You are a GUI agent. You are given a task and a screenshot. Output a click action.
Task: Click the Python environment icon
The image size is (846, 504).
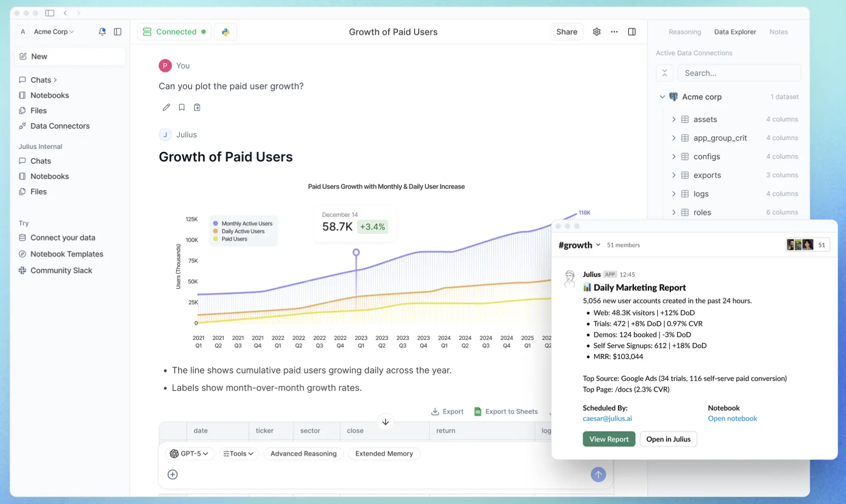point(225,32)
